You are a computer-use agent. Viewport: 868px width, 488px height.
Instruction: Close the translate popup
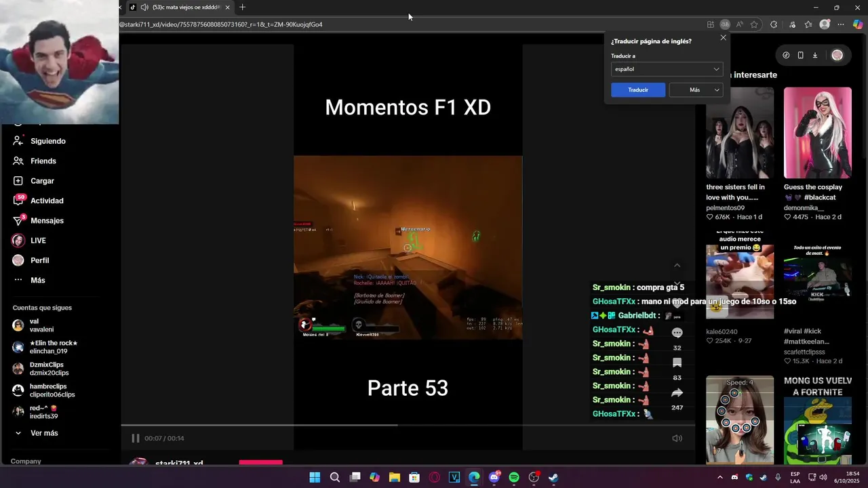[723, 38]
